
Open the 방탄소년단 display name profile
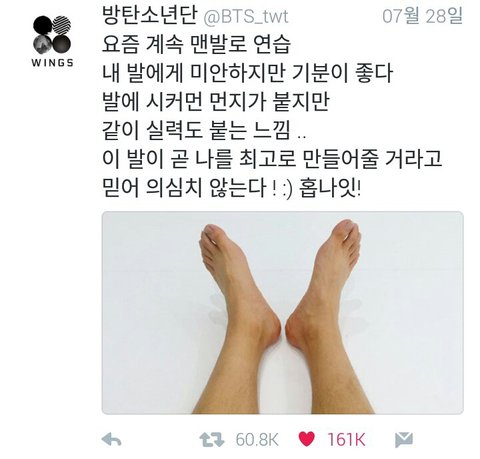point(149,15)
